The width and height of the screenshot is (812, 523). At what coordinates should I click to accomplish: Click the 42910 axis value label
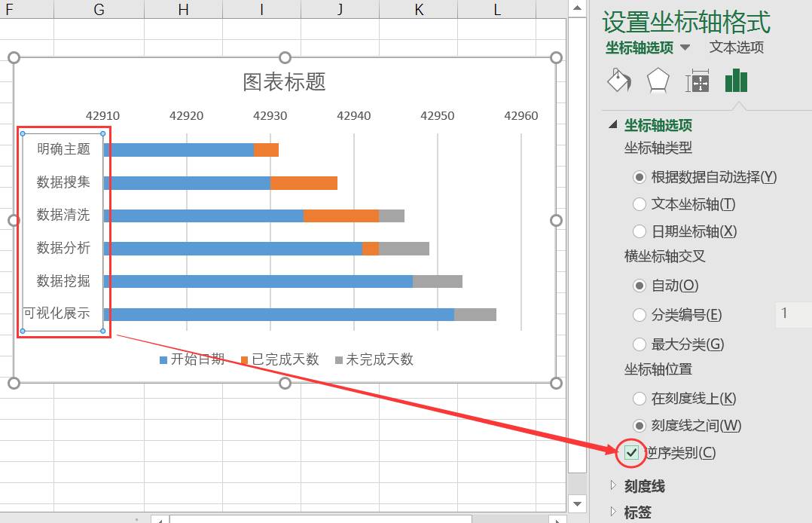[102, 115]
